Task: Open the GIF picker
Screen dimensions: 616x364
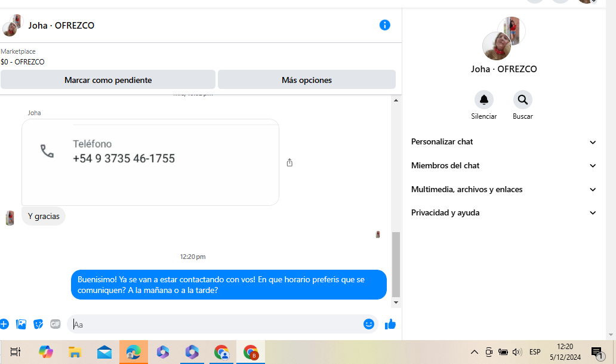Action: pyautogui.click(x=56, y=325)
